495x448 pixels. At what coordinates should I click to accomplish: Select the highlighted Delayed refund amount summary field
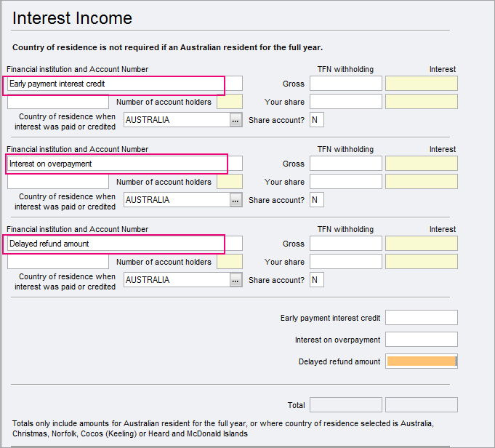click(422, 361)
